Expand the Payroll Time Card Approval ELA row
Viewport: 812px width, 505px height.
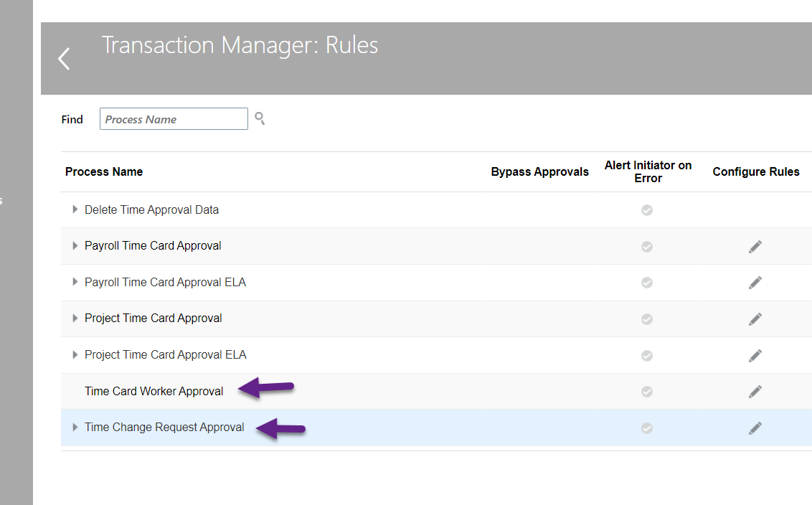(x=75, y=282)
